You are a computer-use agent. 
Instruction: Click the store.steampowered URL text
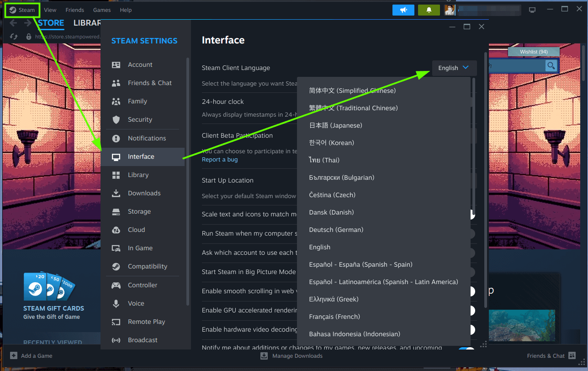point(68,37)
